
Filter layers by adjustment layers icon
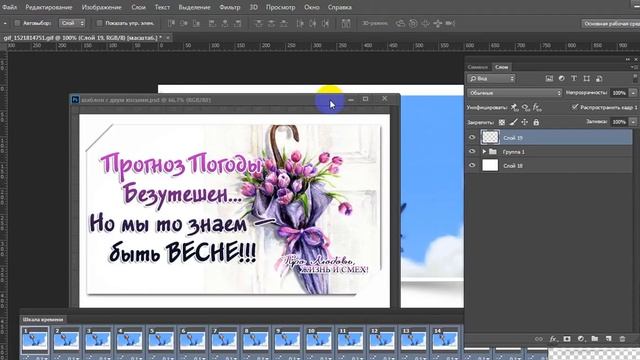[562, 78]
